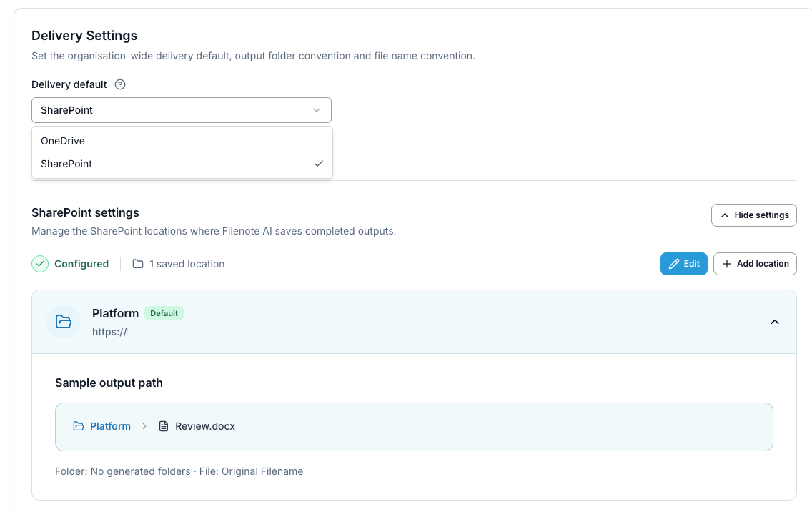Click the 1 saved location text
Viewport: 812px width, 512px height.
tap(187, 264)
